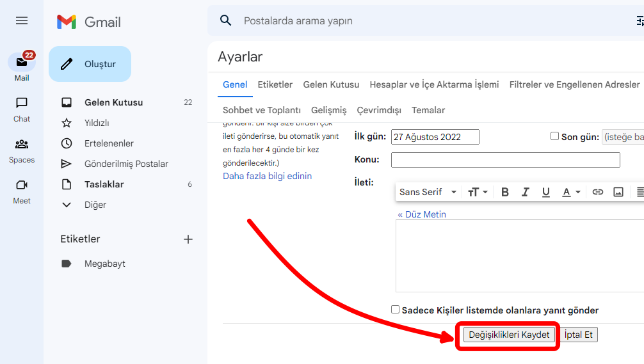Open Meet video icon in sidebar
Viewport: 644px width, 364px height.
click(22, 186)
